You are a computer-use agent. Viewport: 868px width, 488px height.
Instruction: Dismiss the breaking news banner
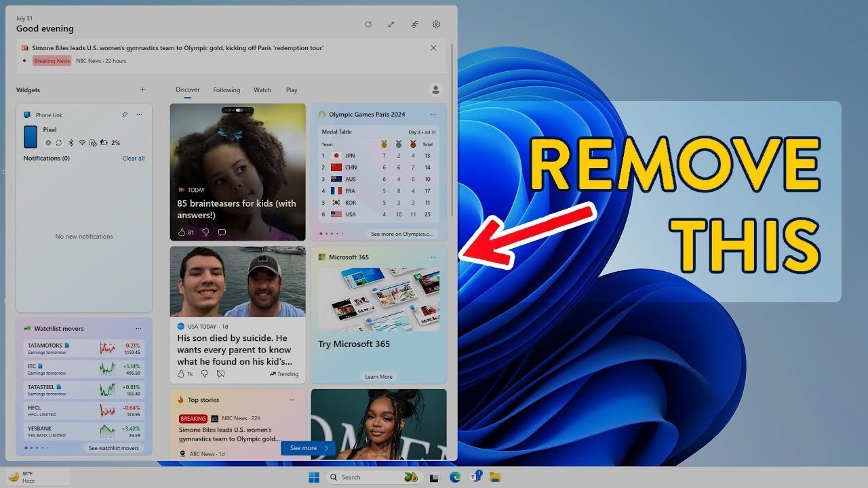(433, 48)
